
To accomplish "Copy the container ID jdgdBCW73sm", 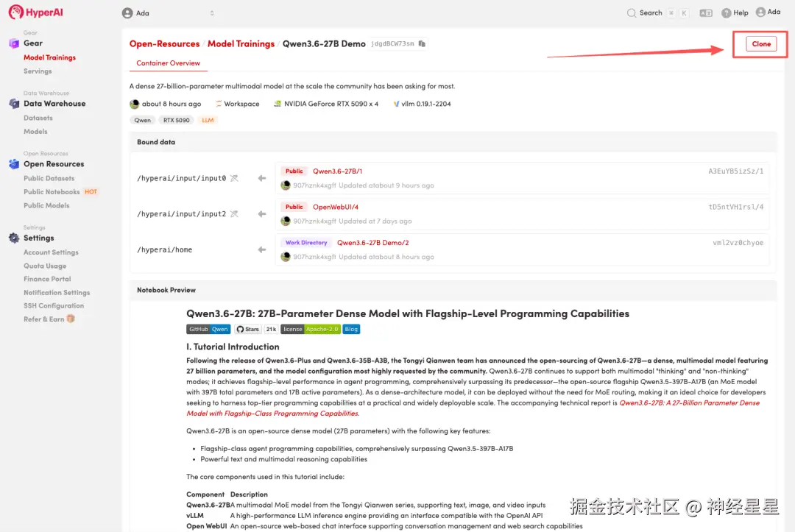I will pyautogui.click(x=422, y=43).
